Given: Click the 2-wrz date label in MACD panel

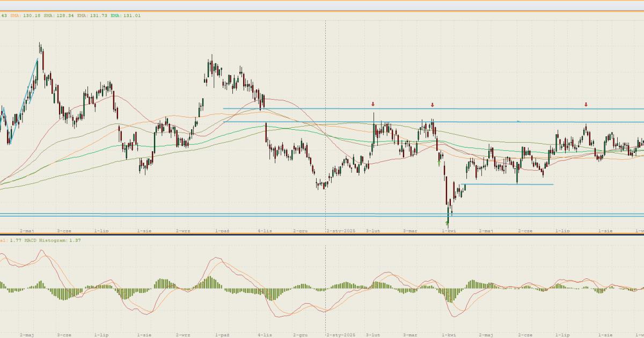Looking at the screenshot, I should [183, 335].
